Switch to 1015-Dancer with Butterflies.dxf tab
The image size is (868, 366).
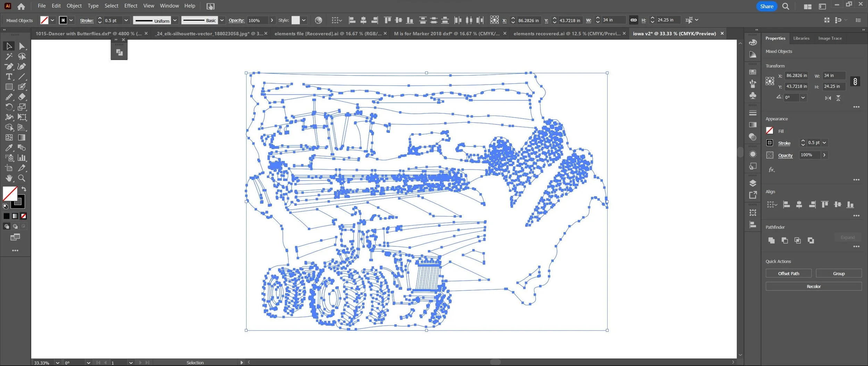[x=89, y=34]
